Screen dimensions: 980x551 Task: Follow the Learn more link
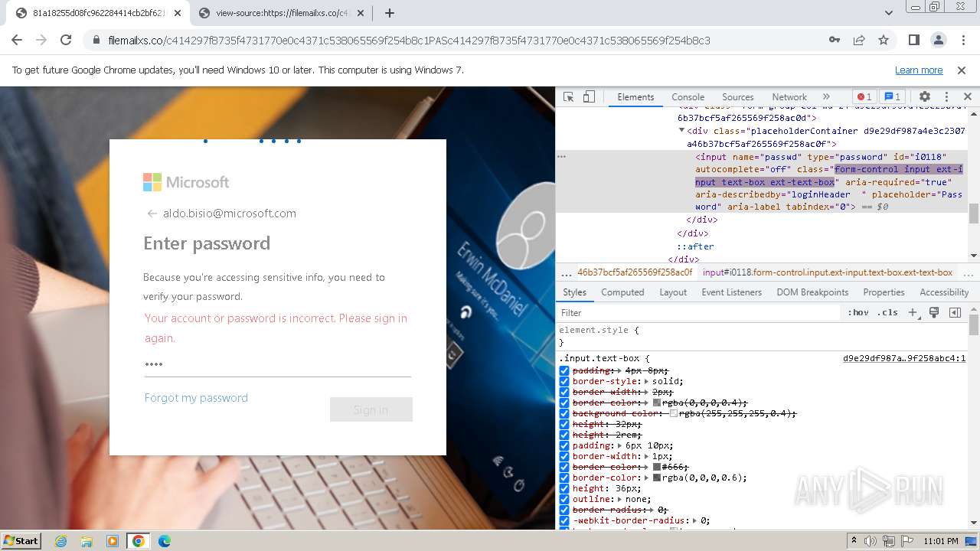pos(919,70)
